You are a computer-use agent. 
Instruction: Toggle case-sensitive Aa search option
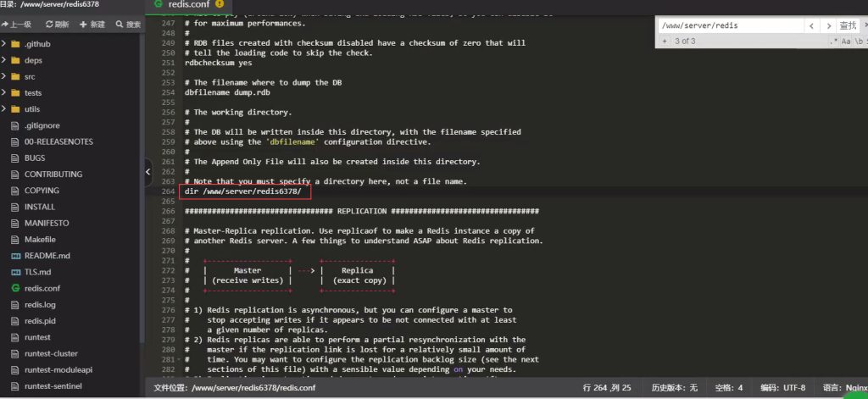tap(846, 41)
